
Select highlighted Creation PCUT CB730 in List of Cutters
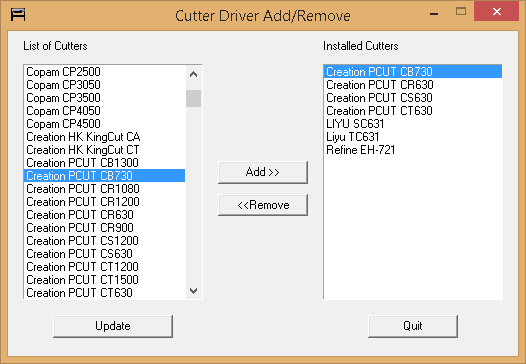[104, 176]
